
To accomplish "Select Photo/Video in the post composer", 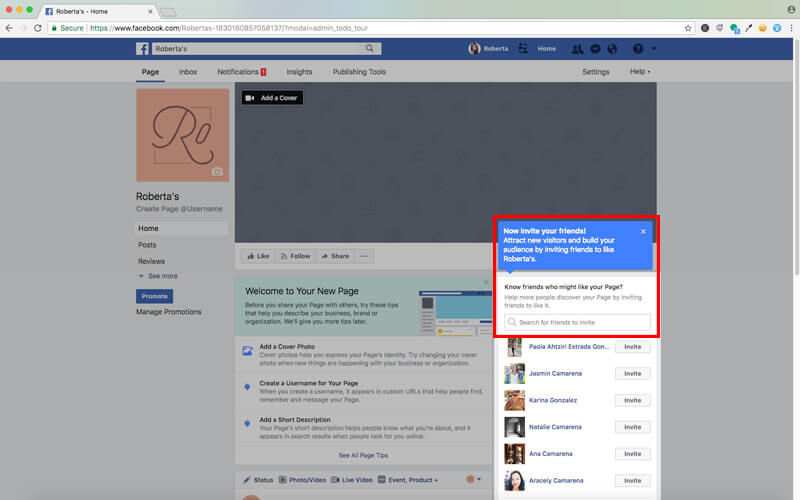I will click(302, 480).
